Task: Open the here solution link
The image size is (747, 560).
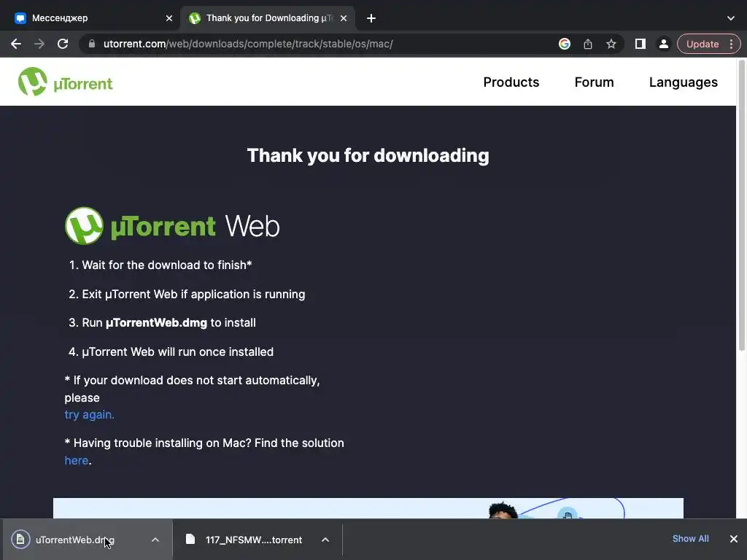Action: pyautogui.click(x=76, y=461)
